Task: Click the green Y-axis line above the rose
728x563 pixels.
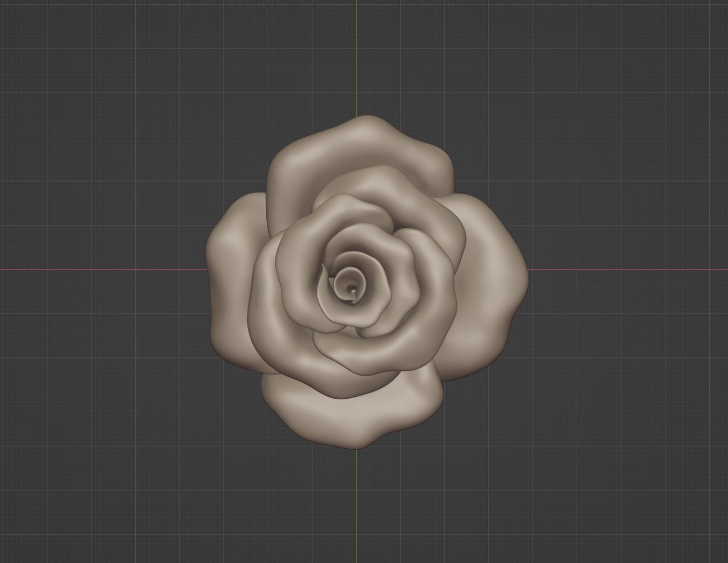Action: click(x=356, y=58)
